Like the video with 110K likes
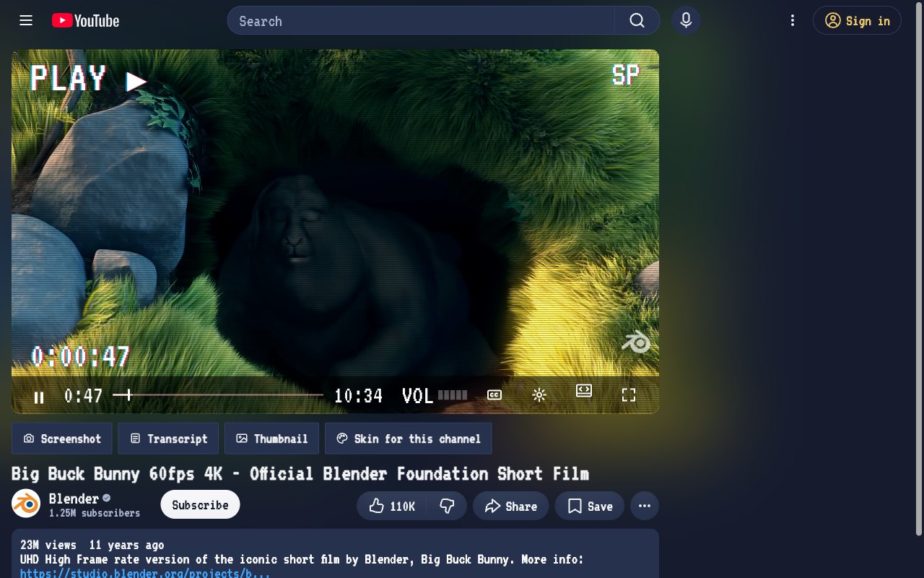Screen dimensions: 924x578 [392, 506]
